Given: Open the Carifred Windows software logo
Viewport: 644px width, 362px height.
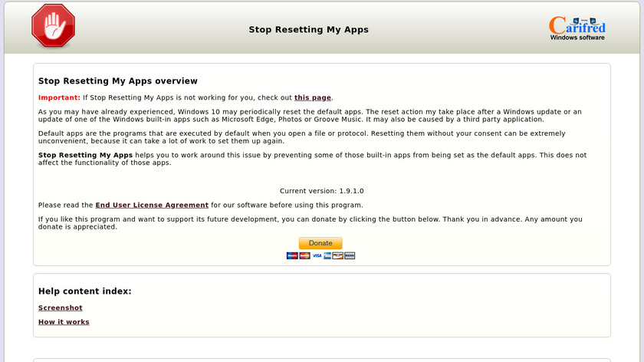Looking at the screenshot, I should 577,28.
